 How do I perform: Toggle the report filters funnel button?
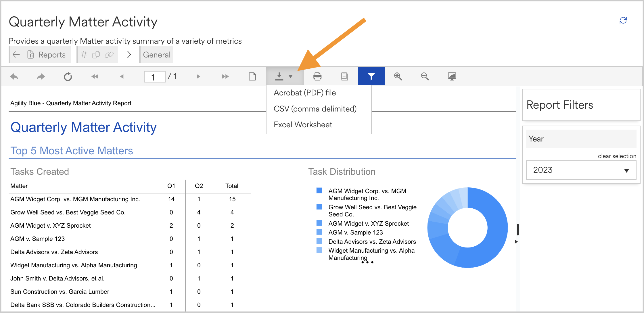pyautogui.click(x=371, y=76)
